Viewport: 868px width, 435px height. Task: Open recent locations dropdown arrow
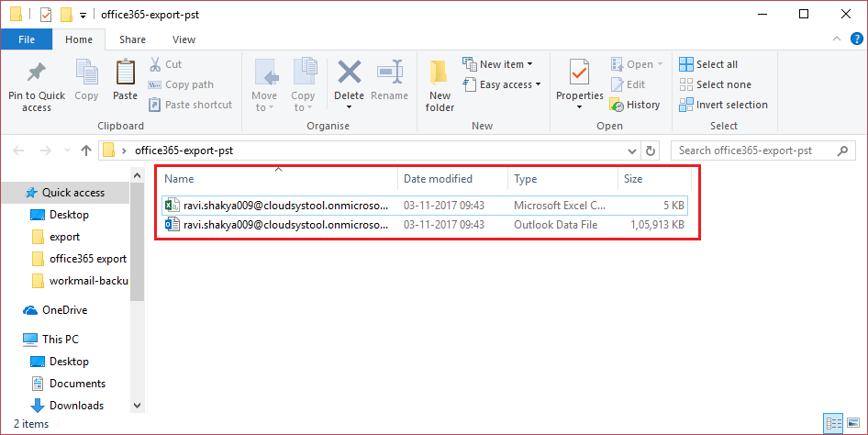point(68,151)
